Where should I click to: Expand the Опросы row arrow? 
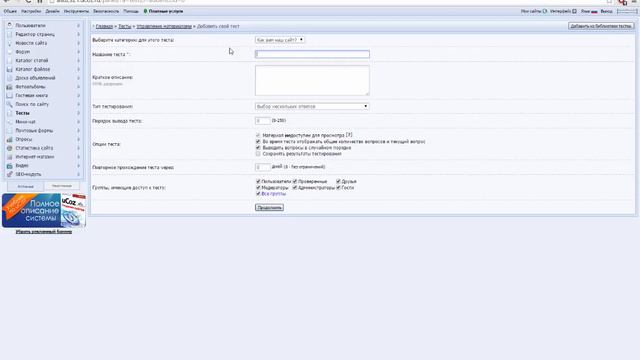coord(78,140)
